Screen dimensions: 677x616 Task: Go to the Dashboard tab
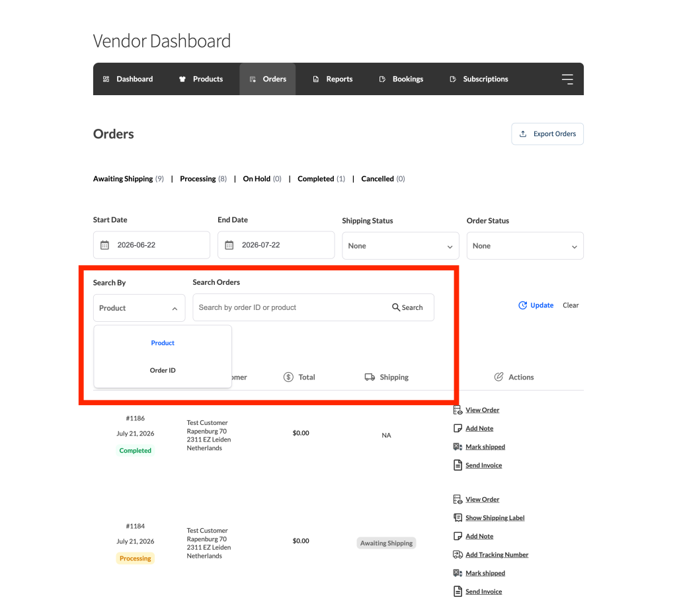click(x=128, y=79)
